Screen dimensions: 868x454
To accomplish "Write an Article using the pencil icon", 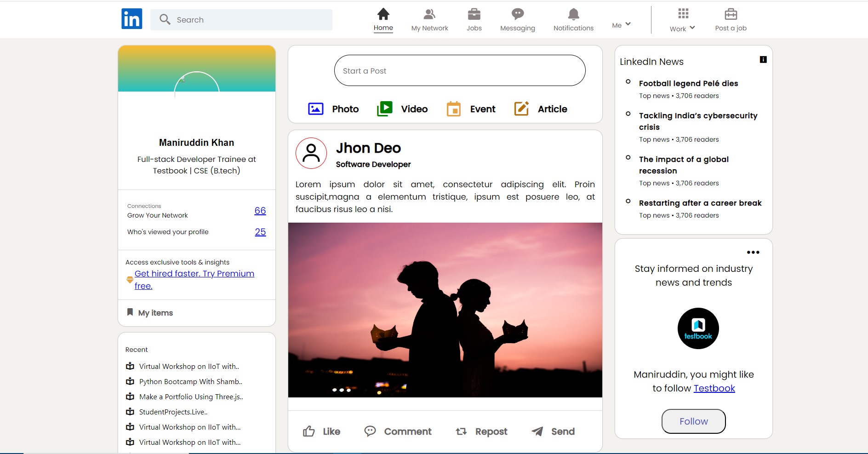I will (x=521, y=109).
